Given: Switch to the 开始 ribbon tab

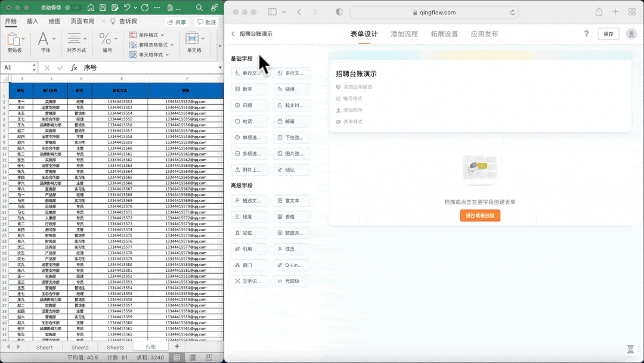Looking at the screenshot, I should point(11,21).
